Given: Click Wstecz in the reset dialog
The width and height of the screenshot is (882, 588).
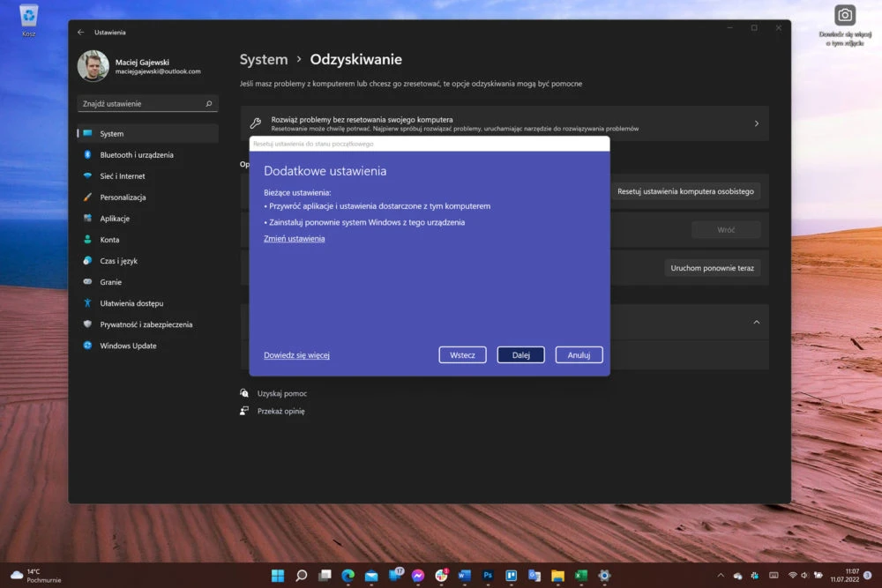Looking at the screenshot, I should [x=462, y=354].
